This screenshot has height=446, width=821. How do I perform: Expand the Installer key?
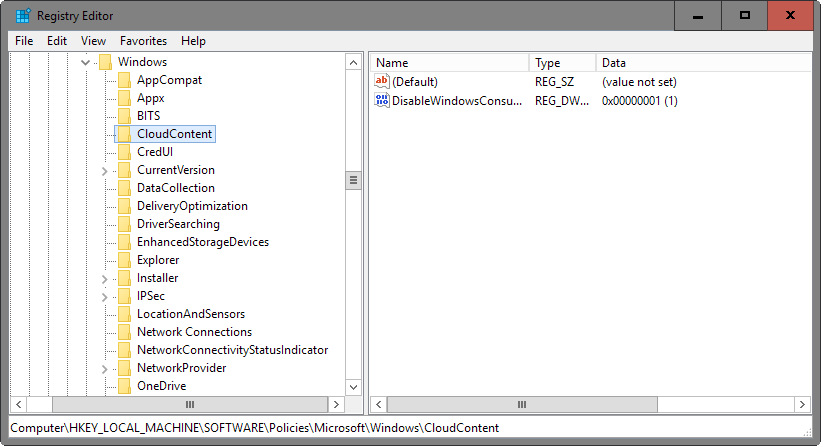point(104,278)
